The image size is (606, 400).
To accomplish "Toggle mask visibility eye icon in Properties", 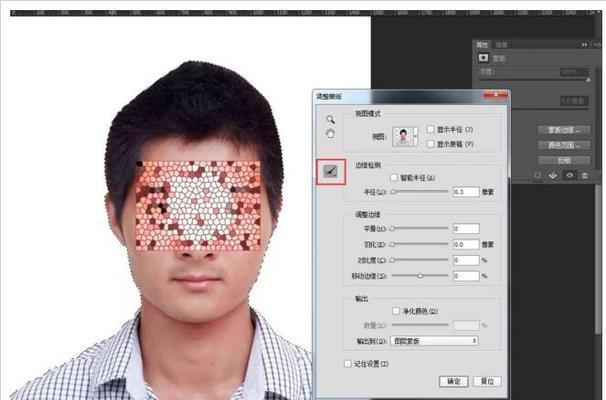I will coord(569,175).
